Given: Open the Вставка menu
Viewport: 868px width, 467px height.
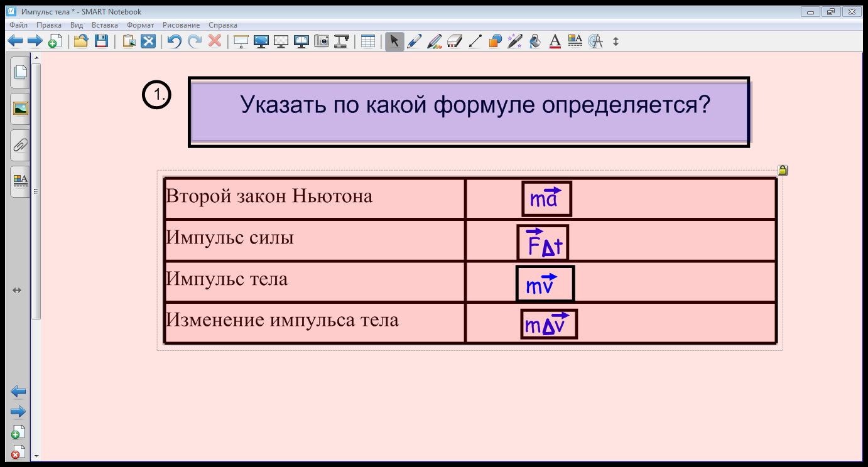Looking at the screenshot, I should [x=105, y=25].
